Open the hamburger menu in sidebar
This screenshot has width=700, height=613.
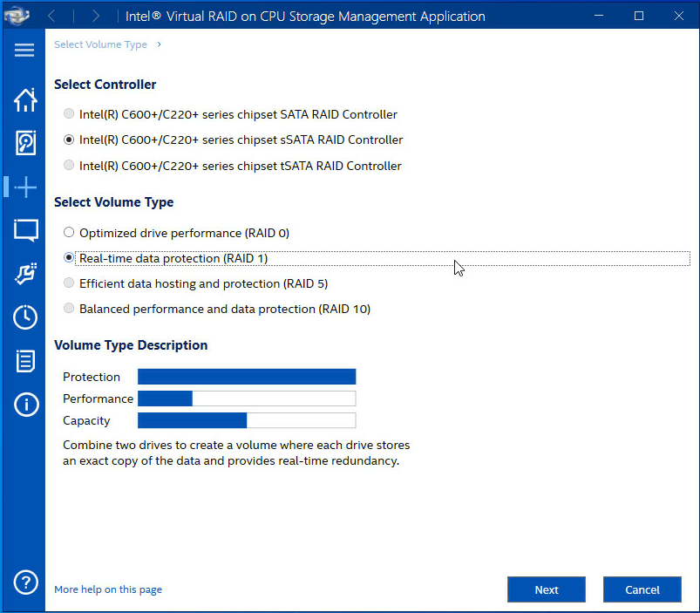24,50
